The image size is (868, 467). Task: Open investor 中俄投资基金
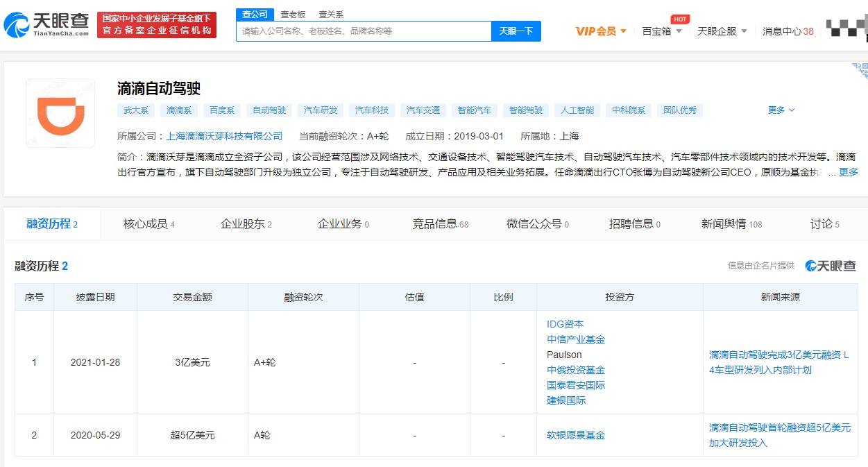click(x=576, y=370)
